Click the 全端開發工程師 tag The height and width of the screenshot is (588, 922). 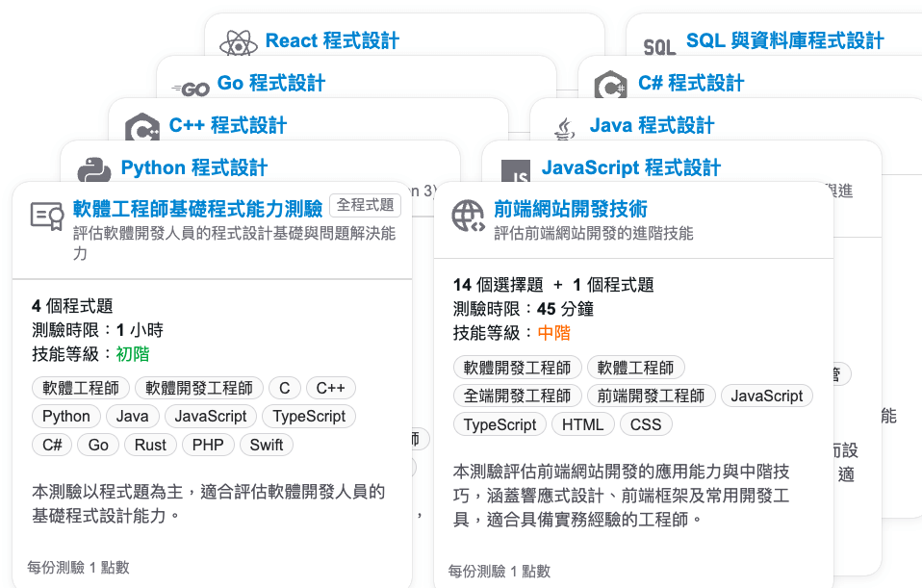[517, 396]
